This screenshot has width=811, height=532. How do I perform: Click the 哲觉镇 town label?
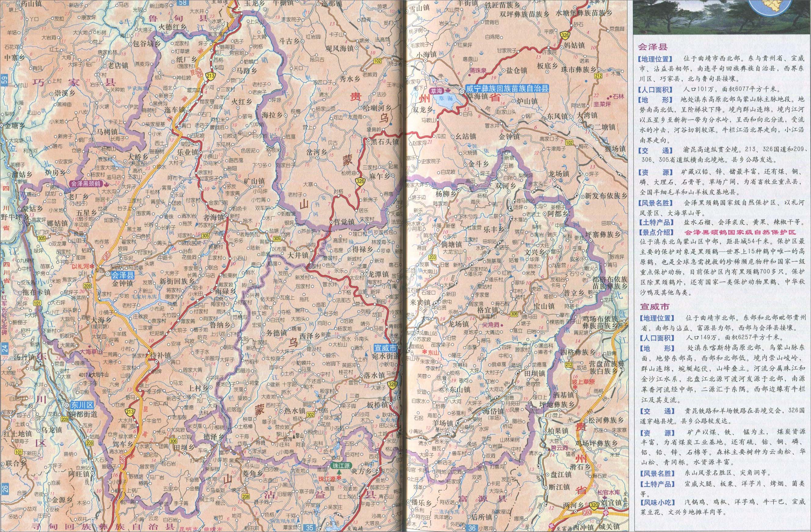coord(344,222)
